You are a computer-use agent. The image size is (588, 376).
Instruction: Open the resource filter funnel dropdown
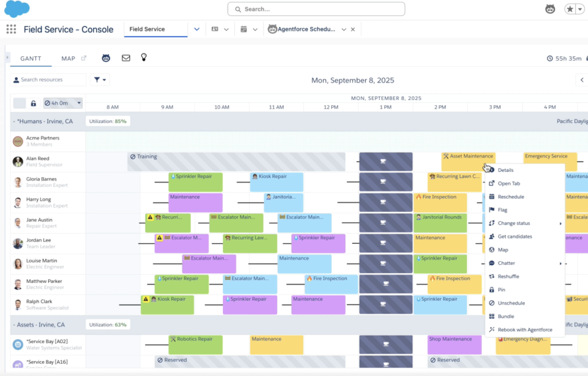100,80
